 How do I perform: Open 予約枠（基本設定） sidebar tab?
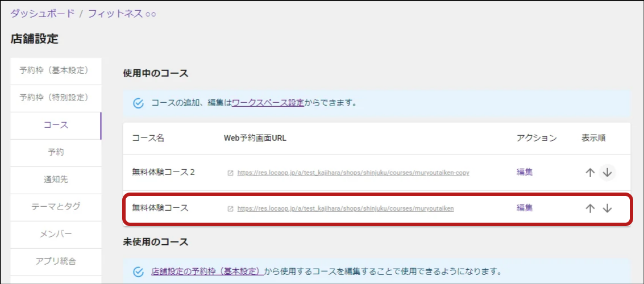tap(56, 71)
